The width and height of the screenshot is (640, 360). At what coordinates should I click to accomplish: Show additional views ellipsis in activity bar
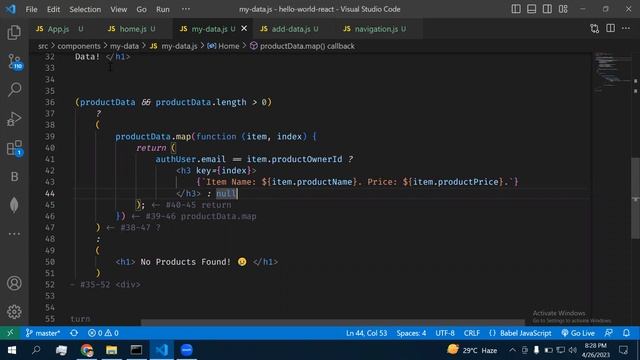click(x=14, y=234)
